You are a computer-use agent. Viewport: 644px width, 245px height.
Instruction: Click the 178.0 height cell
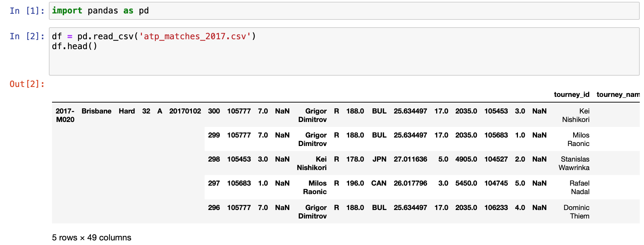pos(355,159)
